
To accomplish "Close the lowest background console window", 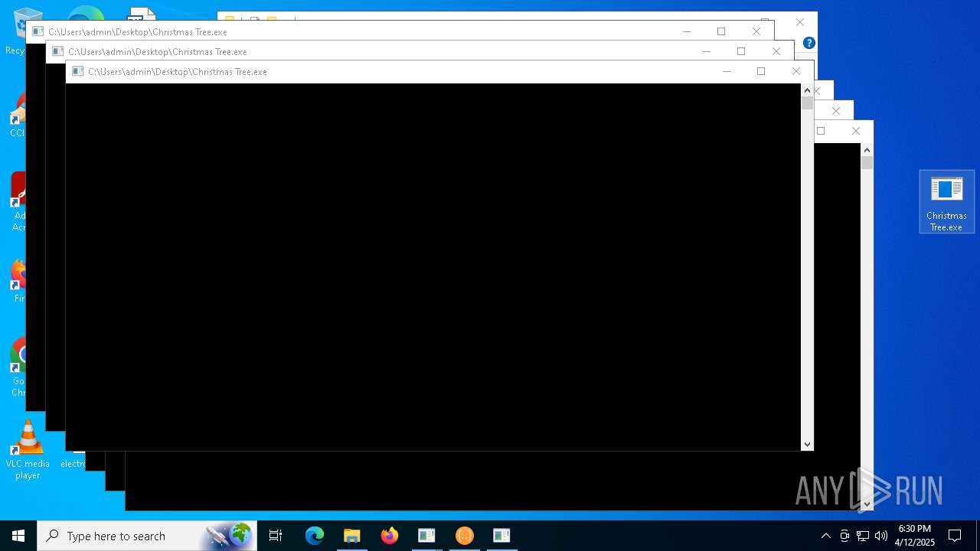I will pos(856,131).
